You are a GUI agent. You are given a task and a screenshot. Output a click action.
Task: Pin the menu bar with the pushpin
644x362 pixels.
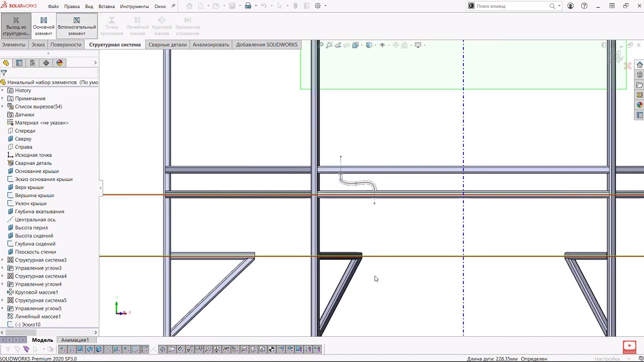(174, 6)
